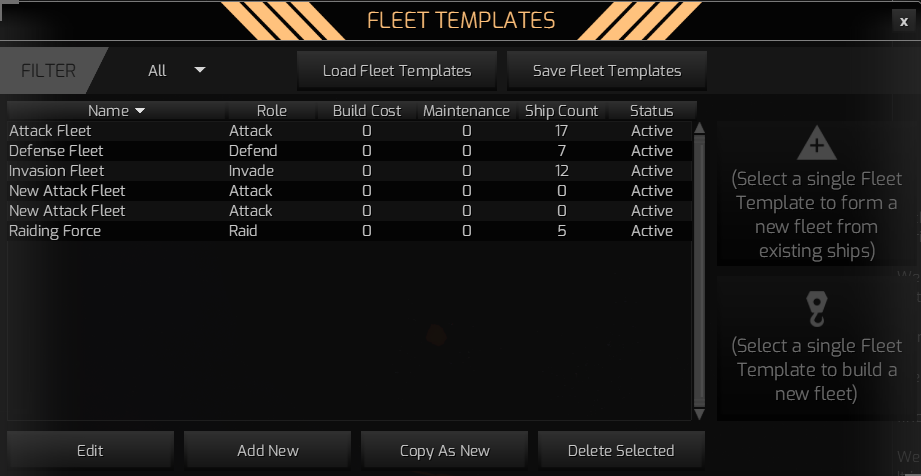The width and height of the screenshot is (921, 476).
Task: Sort by Ship Count column header
Action: [x=561, y=111]
